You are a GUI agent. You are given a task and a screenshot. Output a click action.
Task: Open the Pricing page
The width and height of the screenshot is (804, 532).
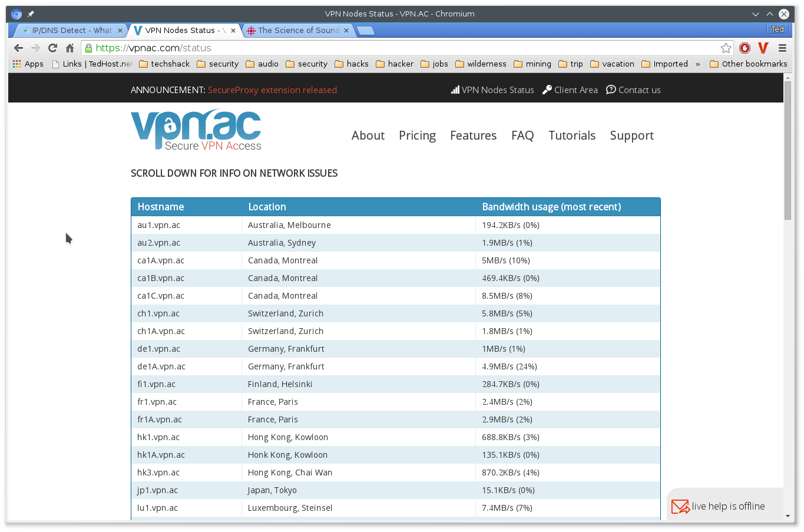coord(417,136)
